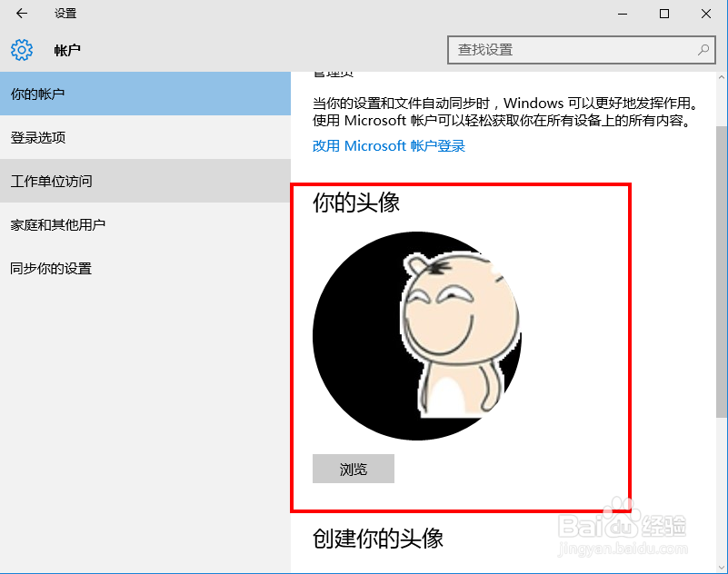Click the Settings gear icon
The height and width of the screenshot is (574, 728).
tap(21, 50)
